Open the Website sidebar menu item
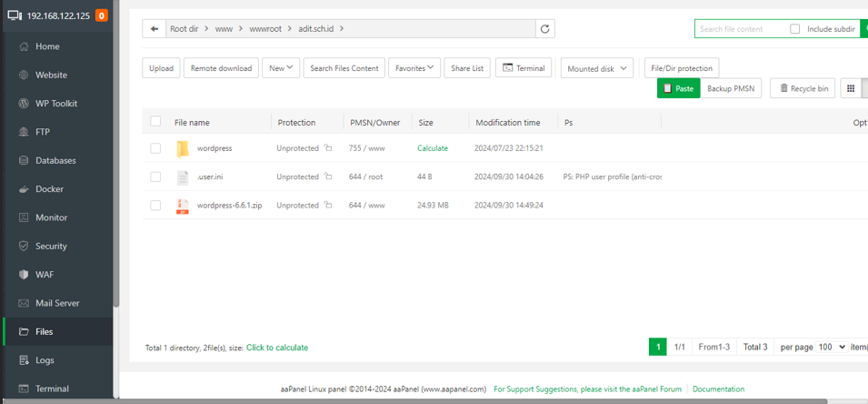 tap(57, 75)
